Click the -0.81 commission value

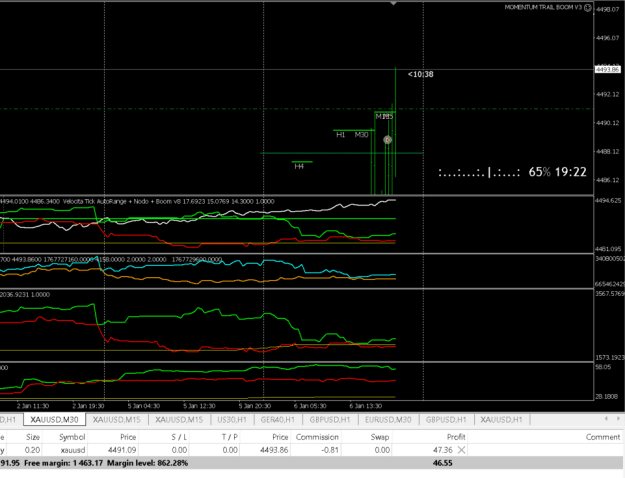click(x=330, y=450)
